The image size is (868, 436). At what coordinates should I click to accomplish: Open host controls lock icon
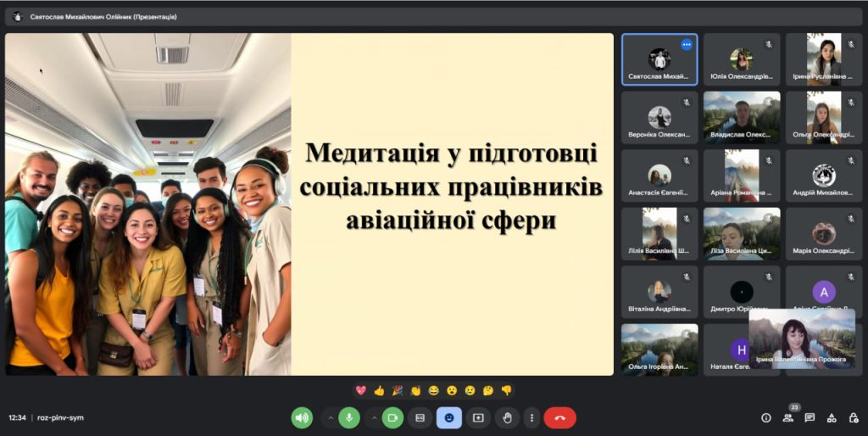853,417
